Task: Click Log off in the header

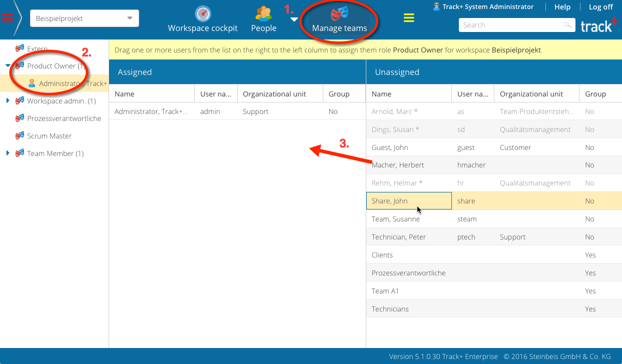Action: click(x=600, y=7)
